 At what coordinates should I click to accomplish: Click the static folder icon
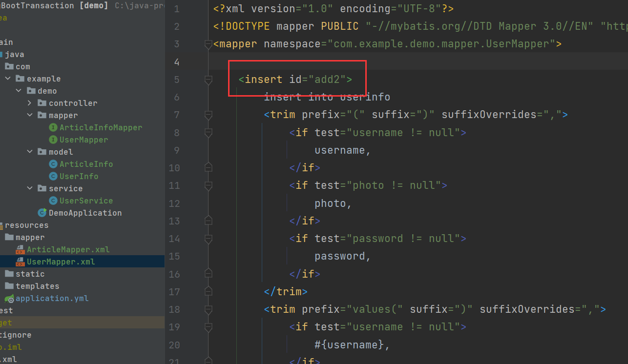[9, 274]
